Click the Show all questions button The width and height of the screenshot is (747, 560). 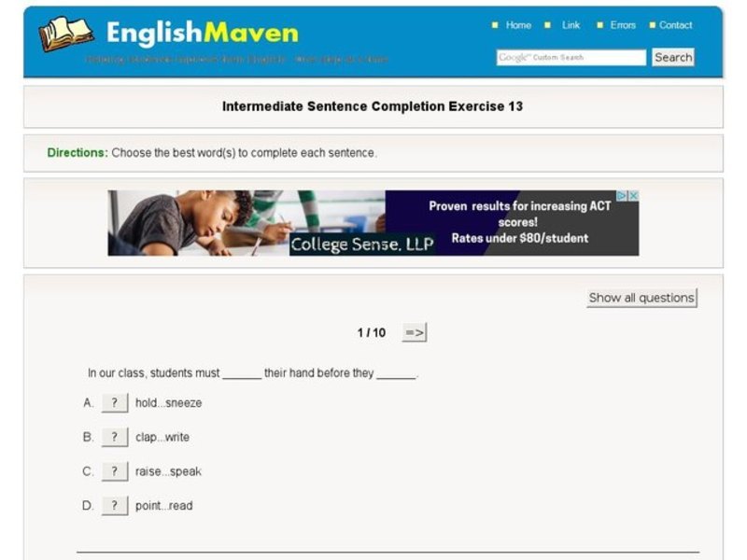click(641, 297)
